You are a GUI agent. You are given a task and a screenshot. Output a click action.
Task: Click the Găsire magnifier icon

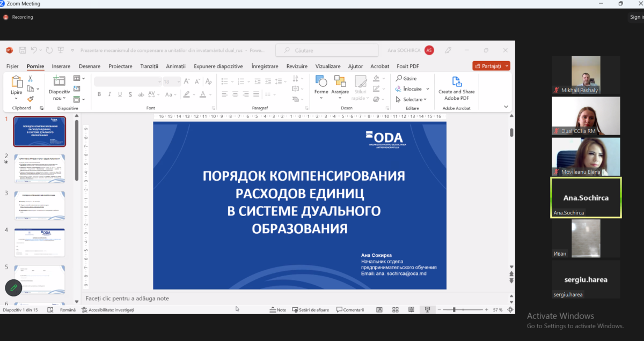(x=399, y=78)
